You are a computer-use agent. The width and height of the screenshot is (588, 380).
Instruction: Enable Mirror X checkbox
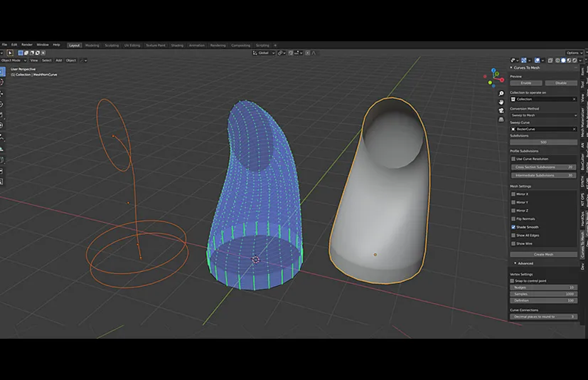tap(513, 194)
